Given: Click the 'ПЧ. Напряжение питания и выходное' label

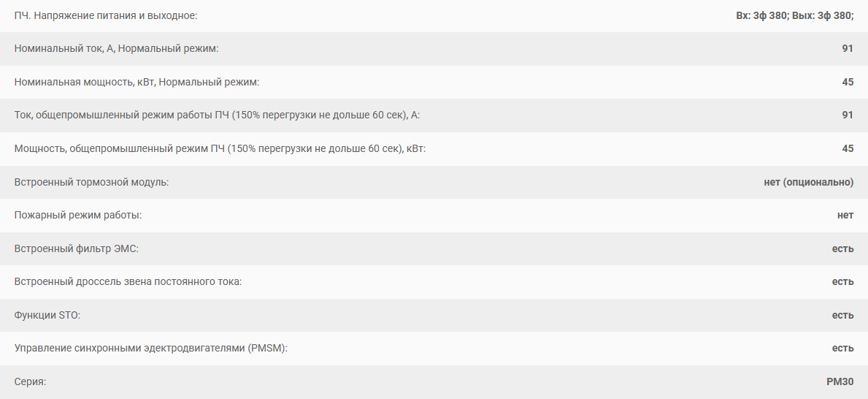Looking at the screenshot, I should point(106,15).
